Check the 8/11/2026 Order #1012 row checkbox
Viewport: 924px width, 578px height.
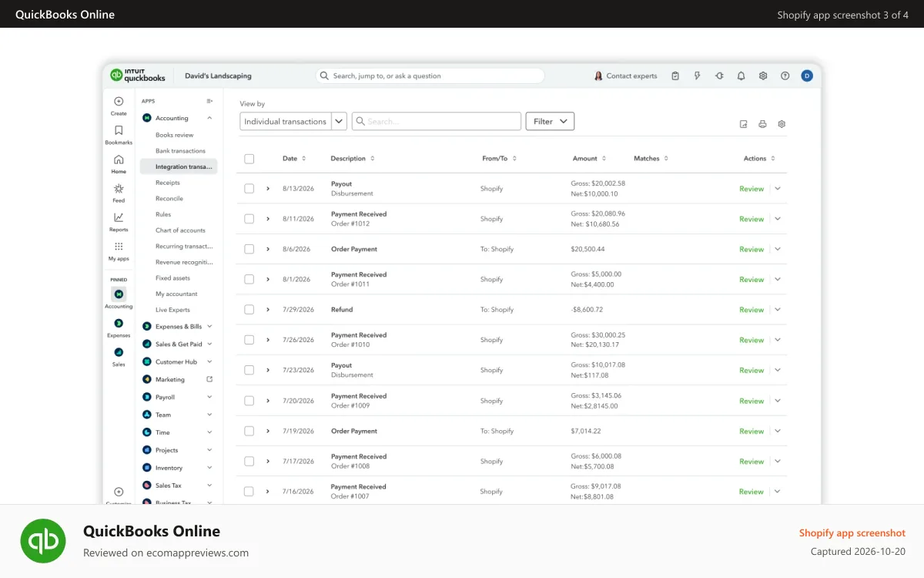(x=249, y=219)
